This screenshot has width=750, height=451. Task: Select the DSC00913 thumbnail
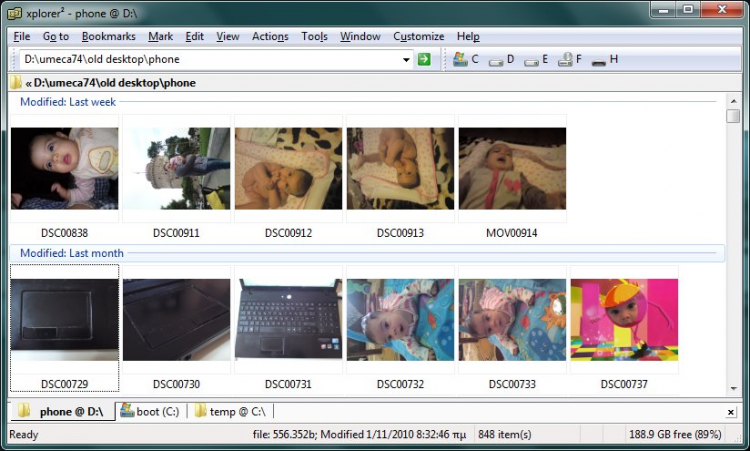pyautogui.click(x=400, y=168)
